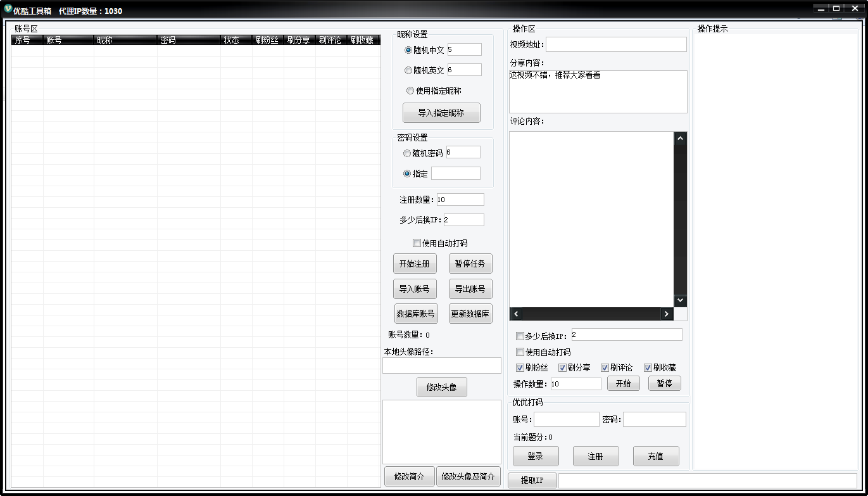Screen dimensions: 868x496
Task: Click the 注册数量 input field
Action: tap(460, 200)
